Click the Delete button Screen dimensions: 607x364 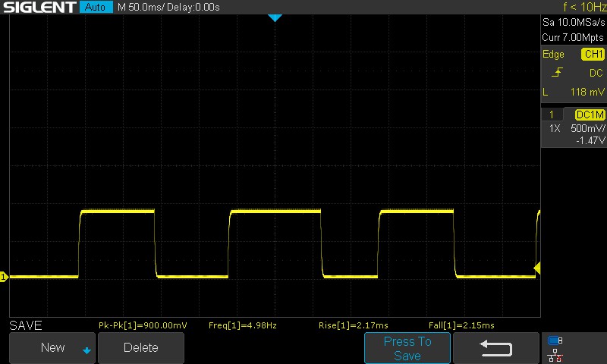141,348
